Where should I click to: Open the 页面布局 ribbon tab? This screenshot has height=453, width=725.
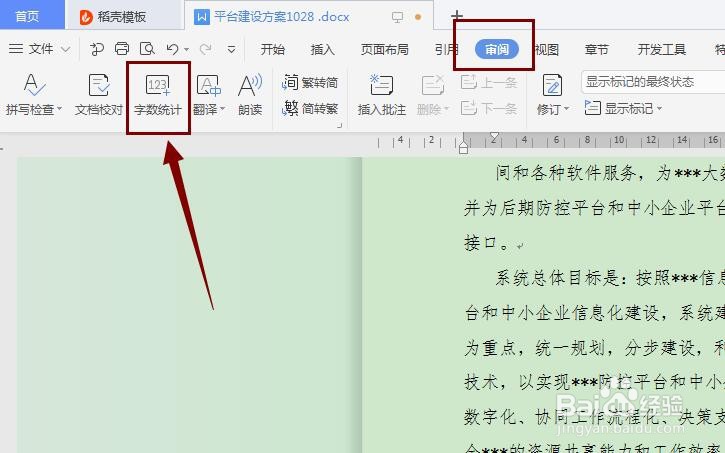pos(385,49)
